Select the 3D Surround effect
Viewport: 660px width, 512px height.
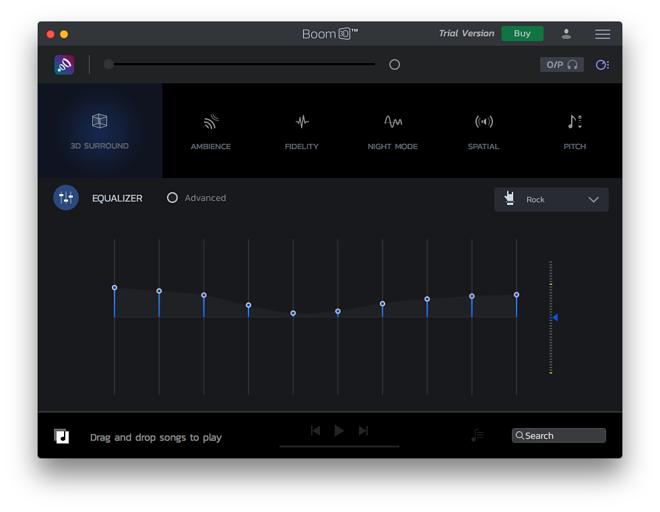100,131
